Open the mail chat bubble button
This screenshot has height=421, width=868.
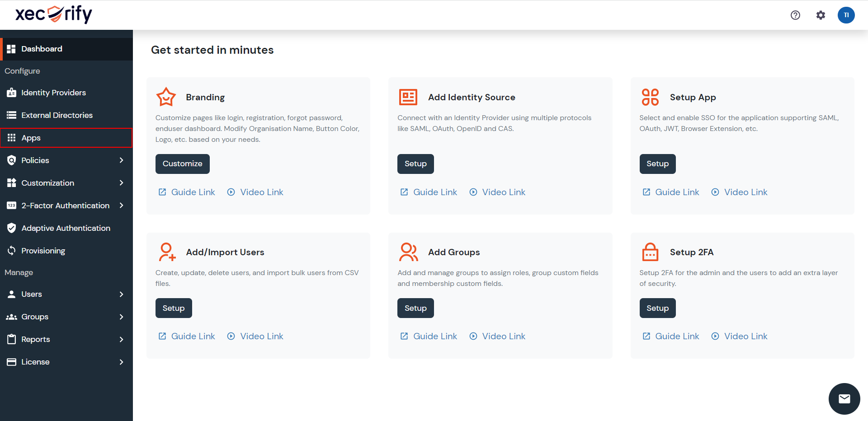click(x=844, y=398)
